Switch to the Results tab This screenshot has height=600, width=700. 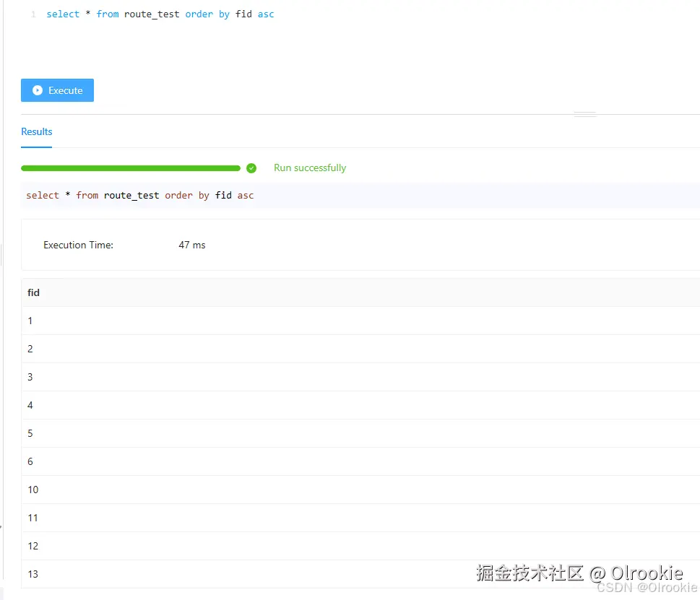pyautogui.click(x=36, y=131)
